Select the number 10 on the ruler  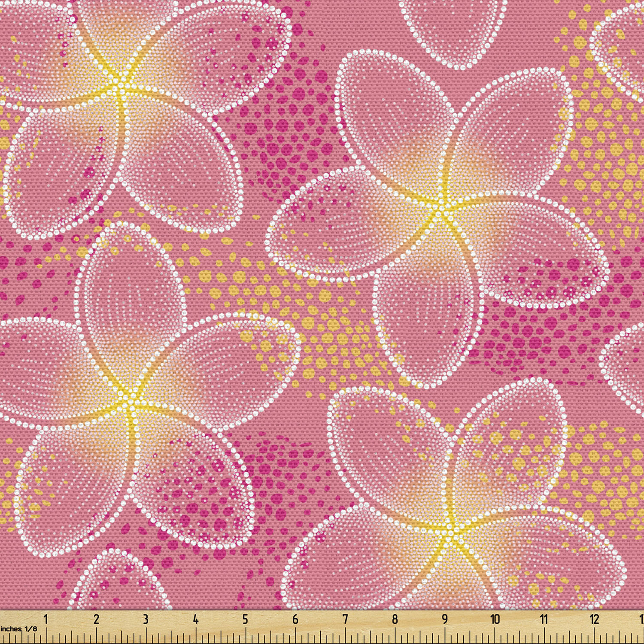click(495, 619)
